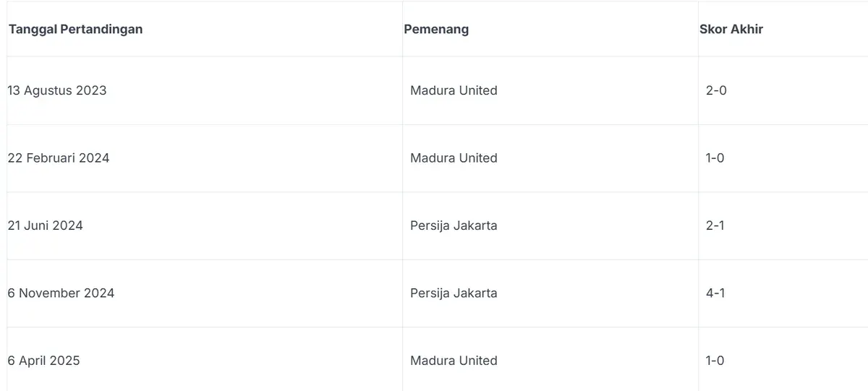
Task: Select the 1-0 score for 22 Februari 2024
Action: point(715,158)
